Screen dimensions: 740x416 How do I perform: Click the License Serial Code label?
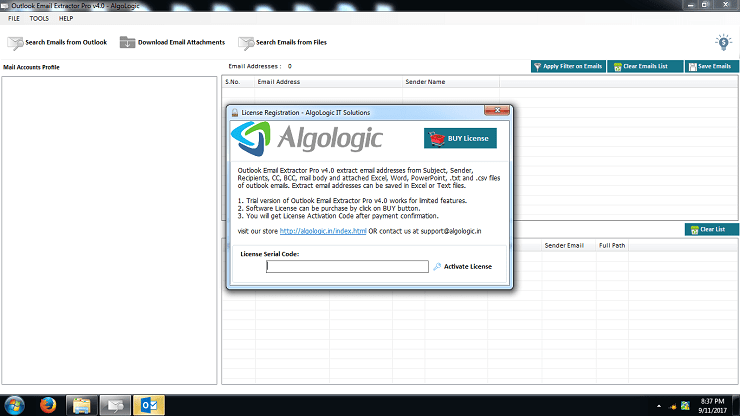pyautogui.click(x=269, y=254)
